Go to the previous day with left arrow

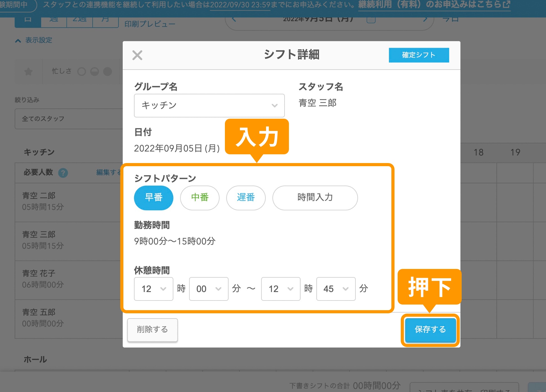pos(234,19)
